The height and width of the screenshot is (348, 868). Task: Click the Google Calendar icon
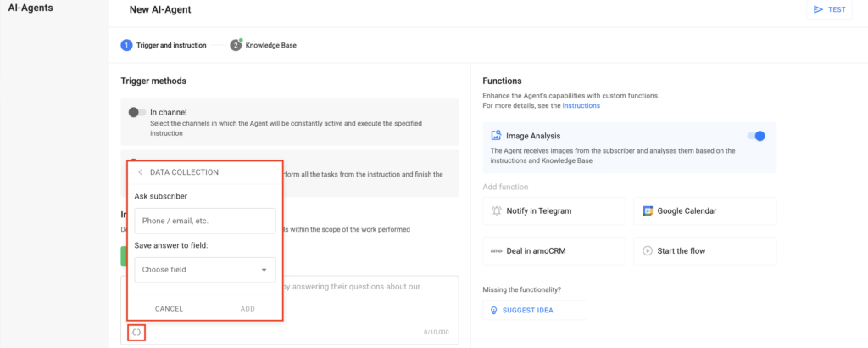pyautogui.click(x=648, y=210)
